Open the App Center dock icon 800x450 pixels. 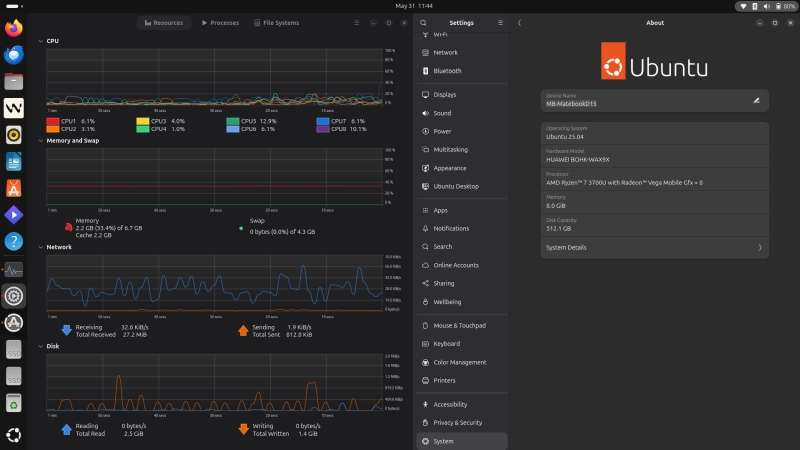(14, 188)
